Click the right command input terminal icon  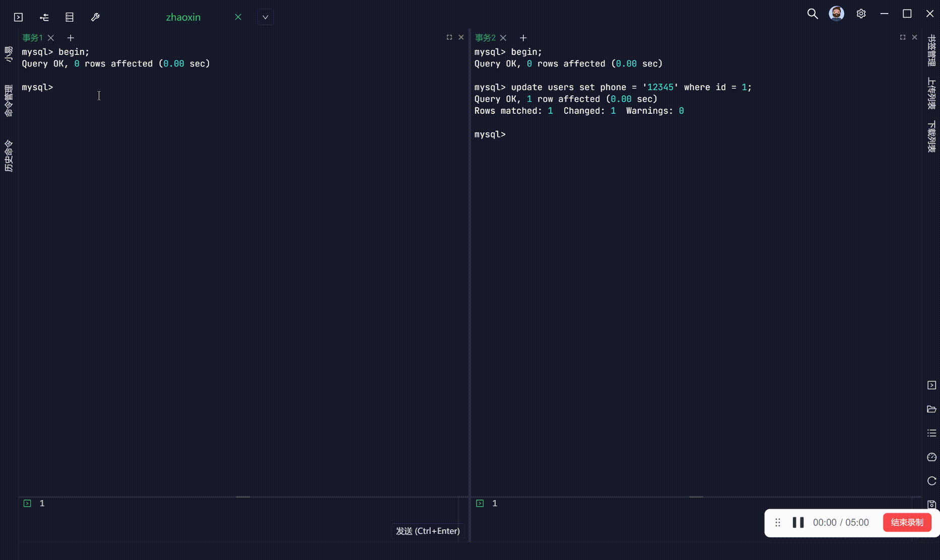coord(480,503)
